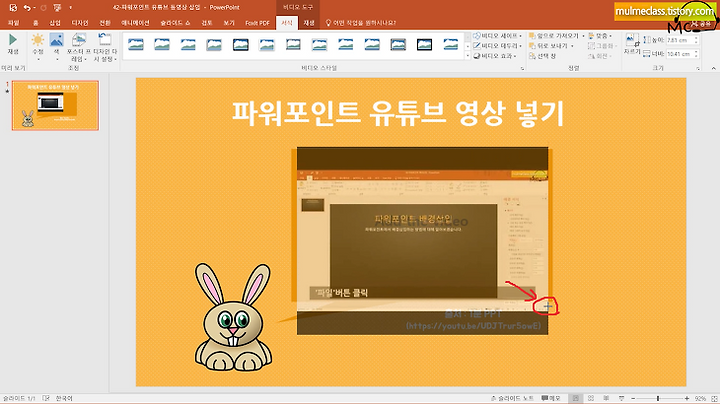This screenshot has height=404, width=720.
Task: Open the 디자인 (Design) tab
Action: pyautogui.click(x=79, y=22)
